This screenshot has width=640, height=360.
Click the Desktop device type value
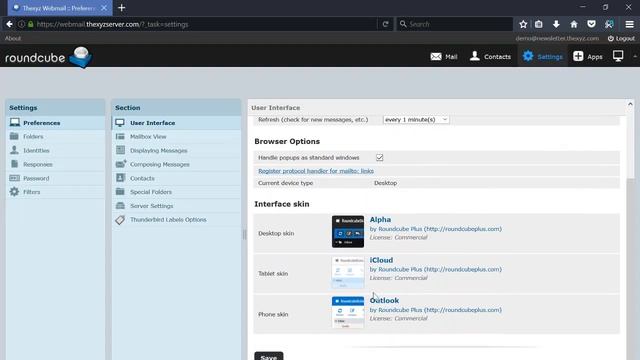(x=385, y=183)
